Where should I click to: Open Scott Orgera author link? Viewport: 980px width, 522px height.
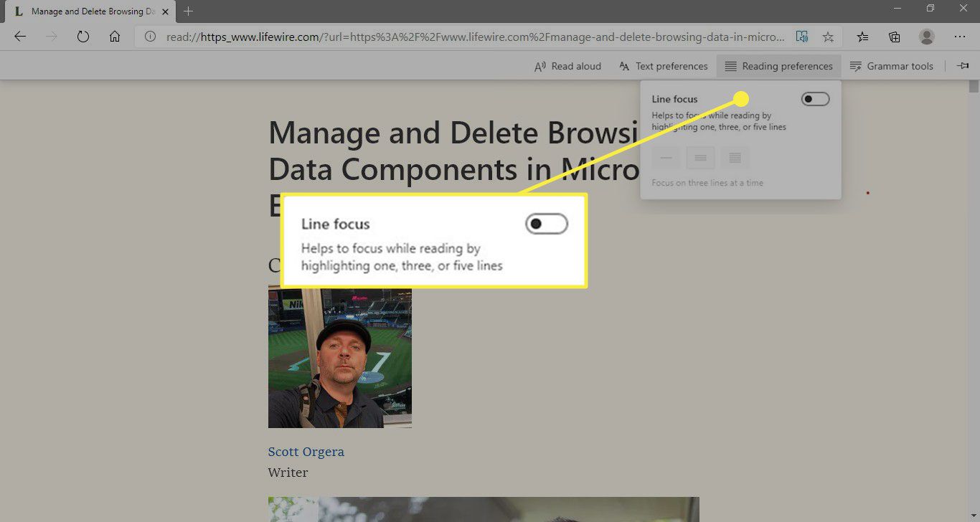tap(306, 452)
